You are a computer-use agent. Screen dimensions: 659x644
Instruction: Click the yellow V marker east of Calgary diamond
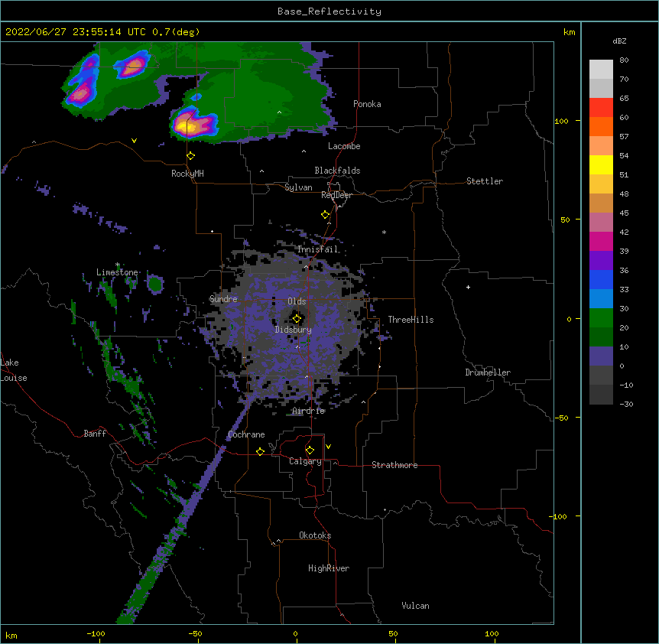tap(328, 447)
